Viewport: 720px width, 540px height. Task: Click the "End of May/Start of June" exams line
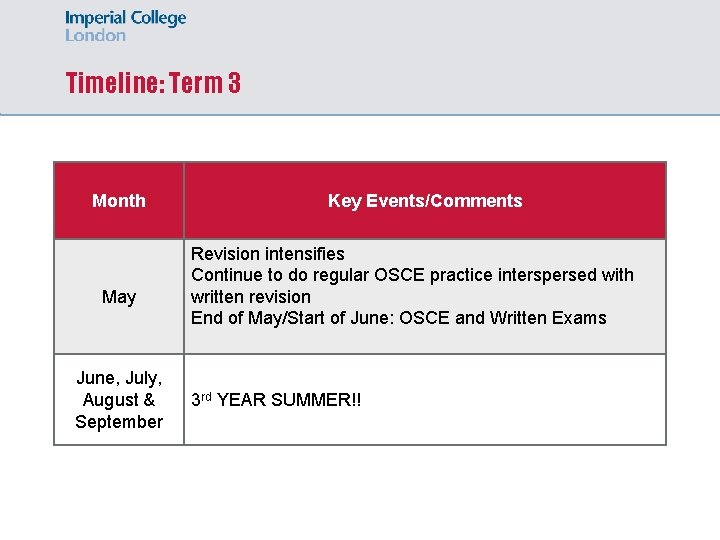(398, 318)
